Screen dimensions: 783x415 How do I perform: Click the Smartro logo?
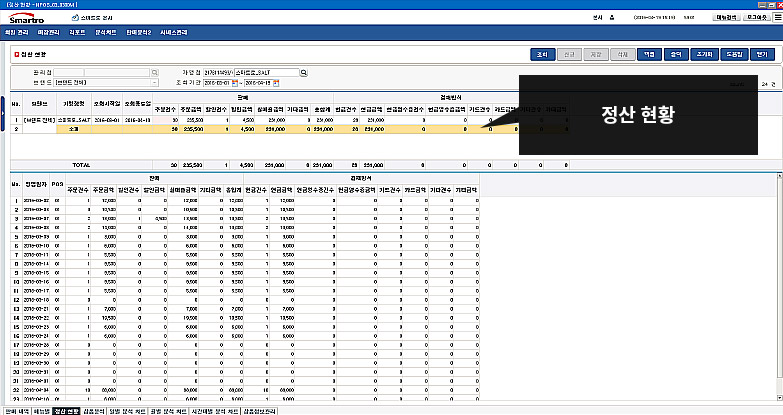click(26, 18)
